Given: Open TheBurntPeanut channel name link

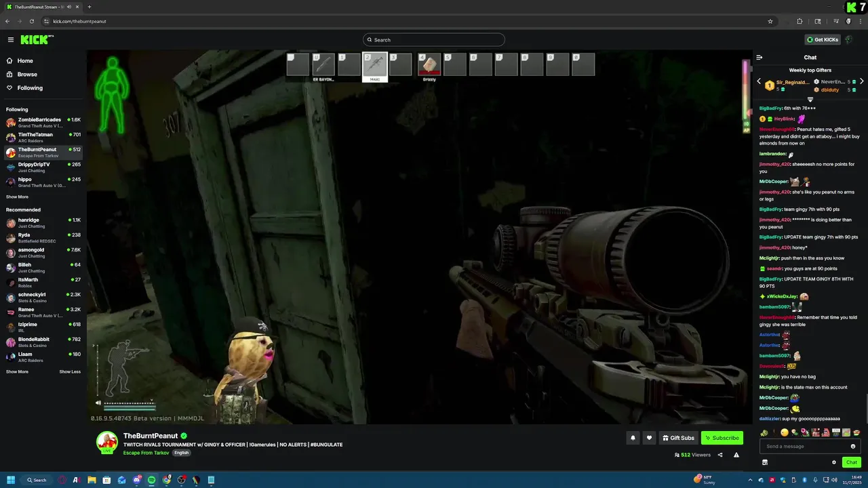Looking at the screenshot, I should click(151, 436).
